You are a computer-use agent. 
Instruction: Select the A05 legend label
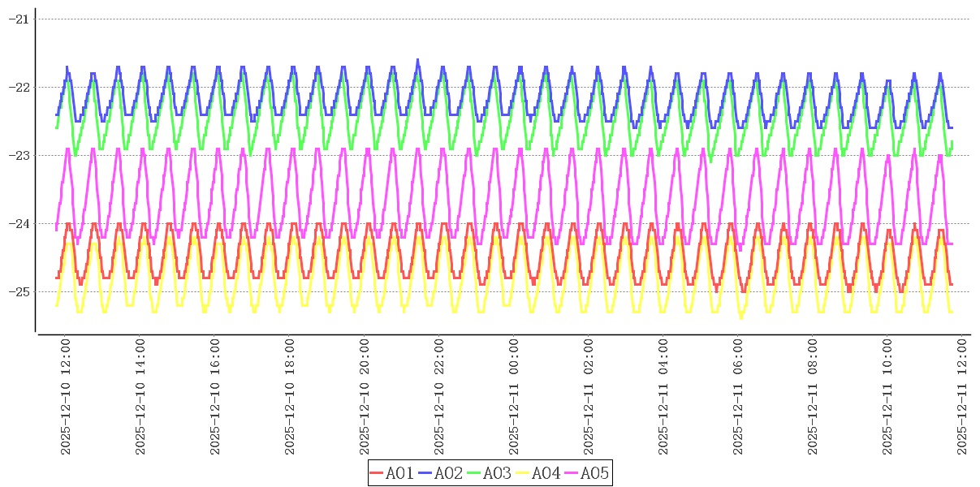click(x=594, y=473)
